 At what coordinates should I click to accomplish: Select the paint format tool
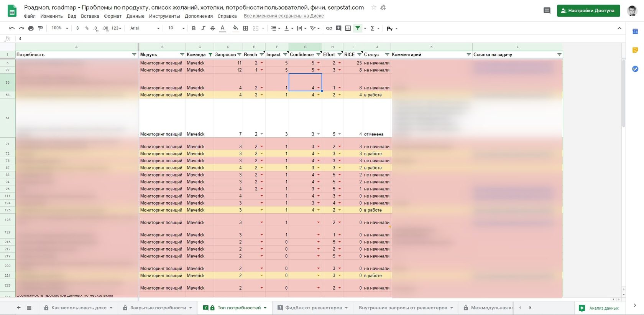(40, 28)
